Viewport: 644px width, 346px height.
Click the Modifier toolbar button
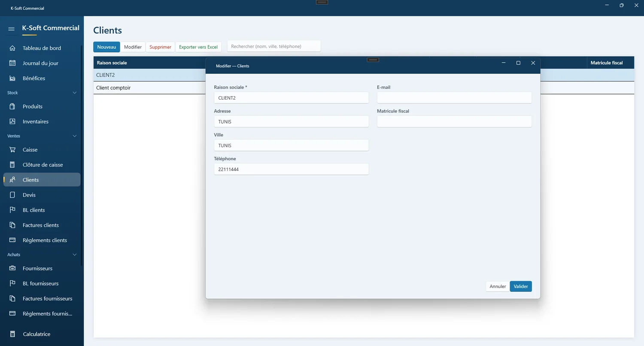[x=133, y=47]
